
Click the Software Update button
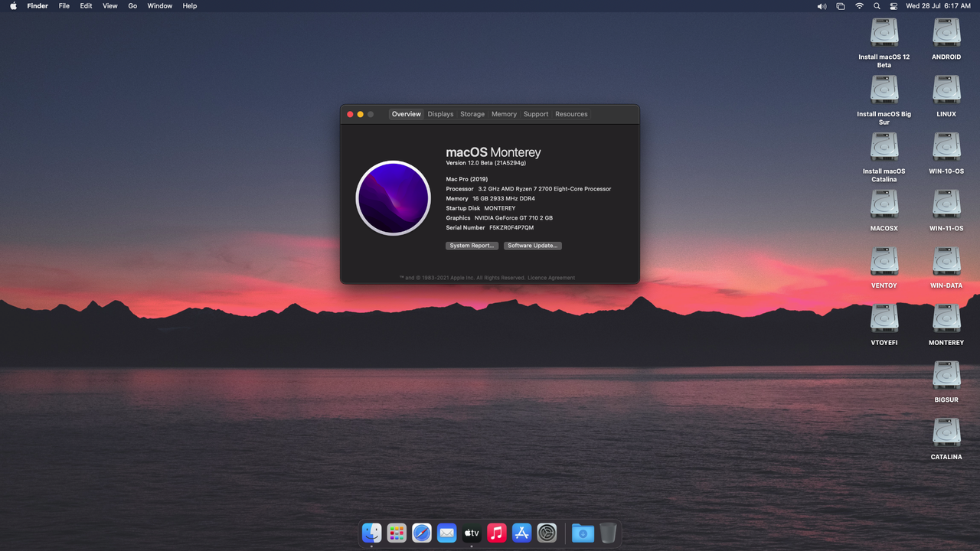(533, 246)
